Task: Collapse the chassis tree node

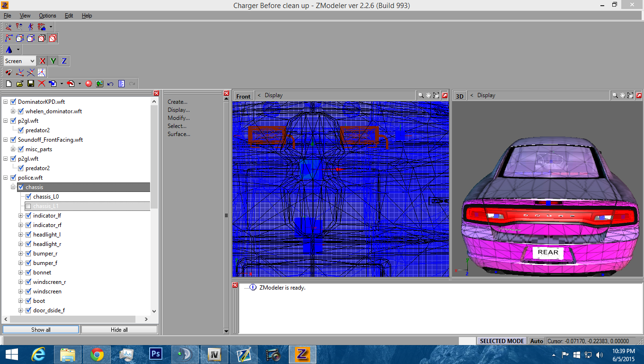Action: [13, 187]
